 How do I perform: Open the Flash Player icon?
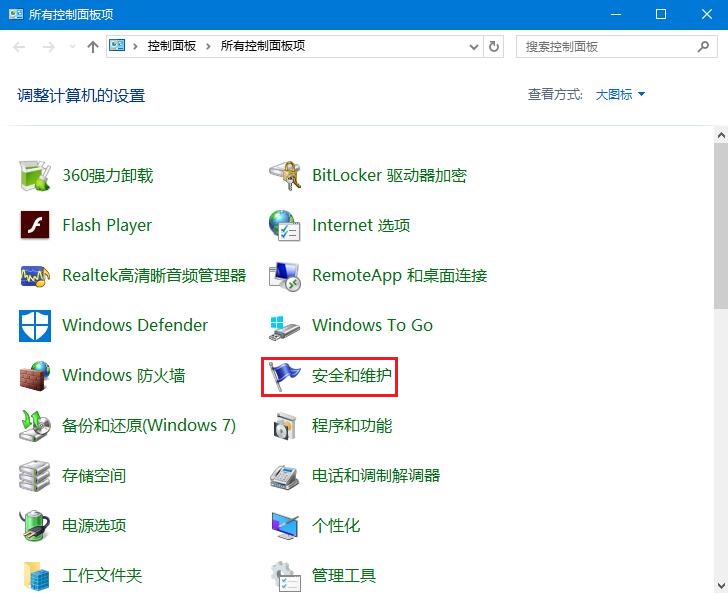[35, 225]
